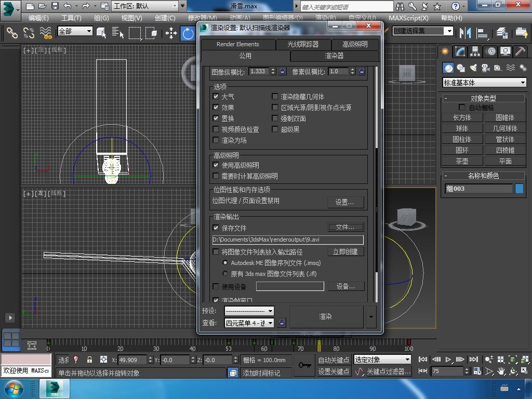
Task: Click the 渲染 render button
Action: 326,316
